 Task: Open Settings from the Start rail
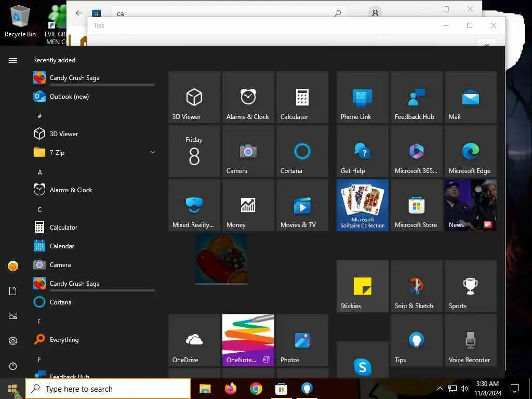pos(13,341)
